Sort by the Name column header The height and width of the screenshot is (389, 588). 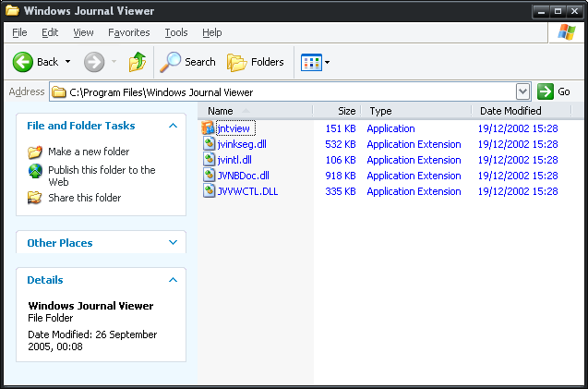(x=256, y=111)
